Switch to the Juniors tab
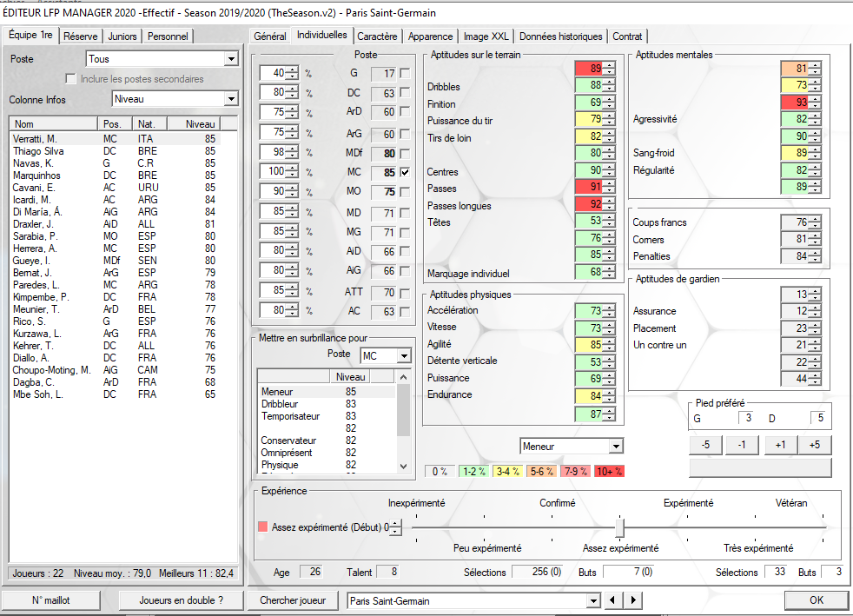 point(122,36)
